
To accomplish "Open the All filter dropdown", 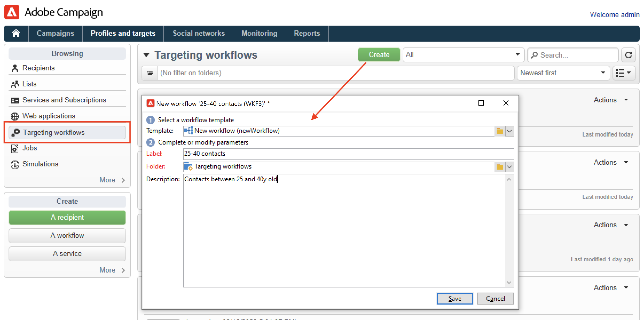I will pos(463,55).
